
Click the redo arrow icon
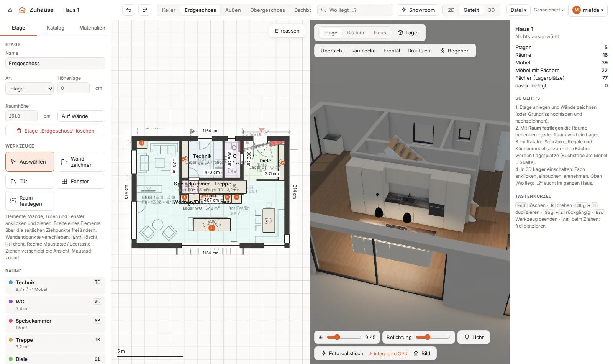pyautogui.click(x=145, y=10)
